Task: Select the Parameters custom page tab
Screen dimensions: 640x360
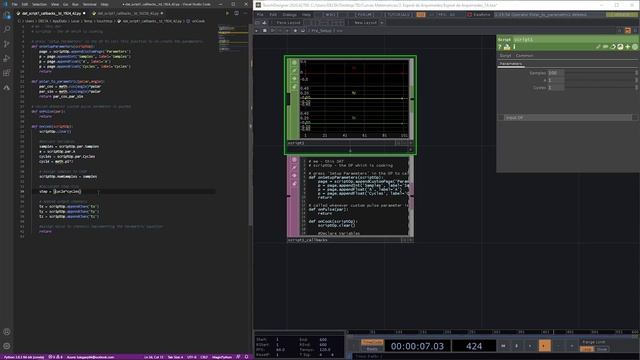Action: point(511,64)
